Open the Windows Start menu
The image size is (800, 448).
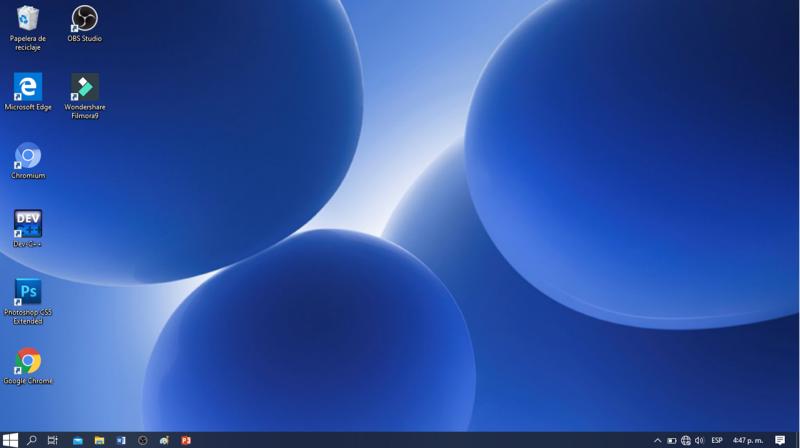coord(10,440)
